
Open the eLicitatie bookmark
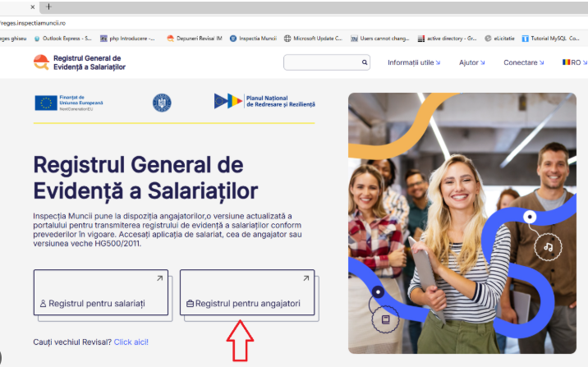[499, 39]
